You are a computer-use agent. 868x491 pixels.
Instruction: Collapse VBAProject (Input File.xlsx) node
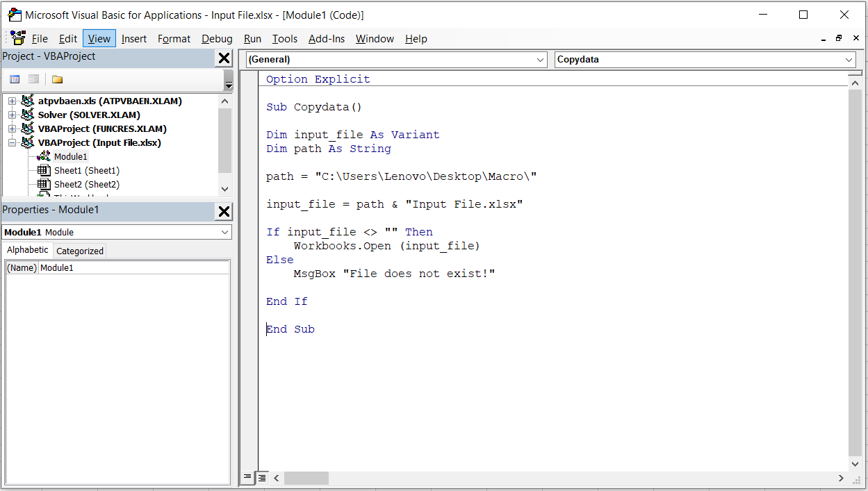coord(12,143)
